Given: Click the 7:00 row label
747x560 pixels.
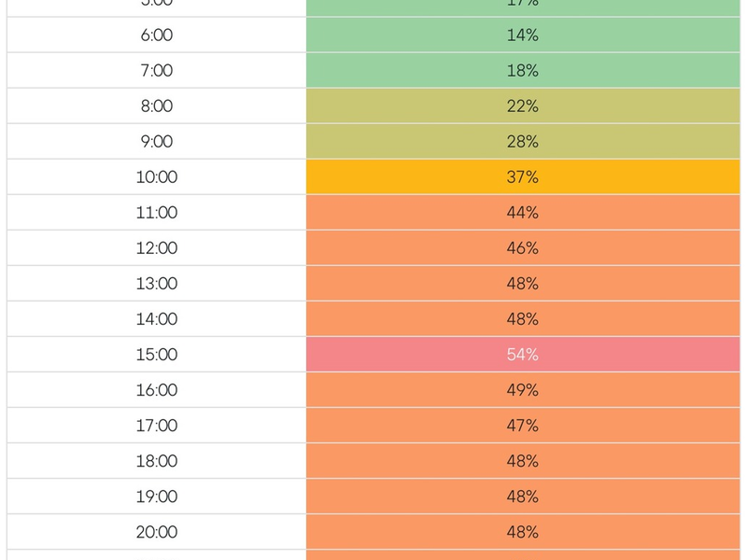Looking at the screenshot, I should (157, 71).
